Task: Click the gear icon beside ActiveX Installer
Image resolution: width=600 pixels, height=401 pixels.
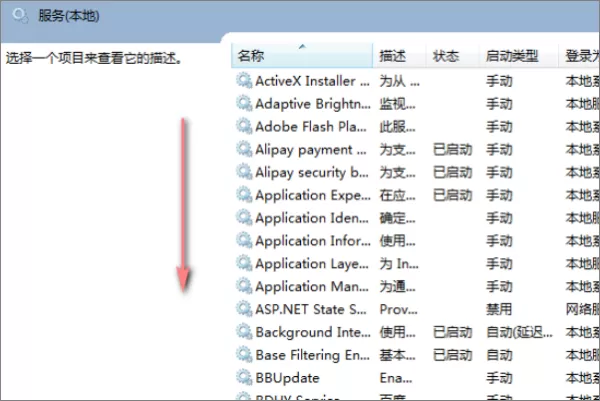Action: 244,81
